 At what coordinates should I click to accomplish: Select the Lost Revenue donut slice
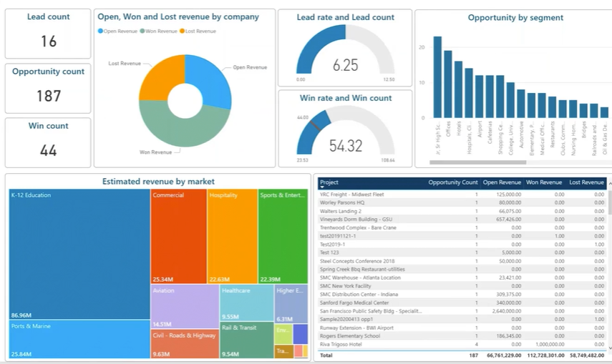pos(158,77)
